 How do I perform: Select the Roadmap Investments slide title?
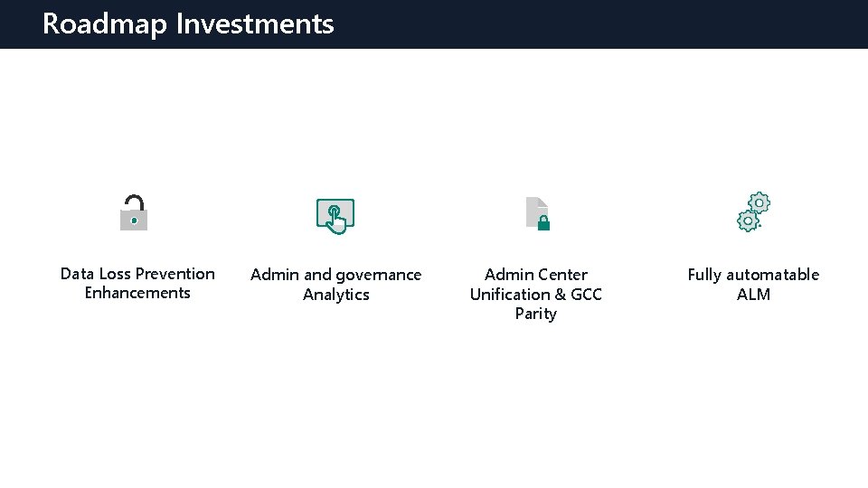(x=188, y=23)
